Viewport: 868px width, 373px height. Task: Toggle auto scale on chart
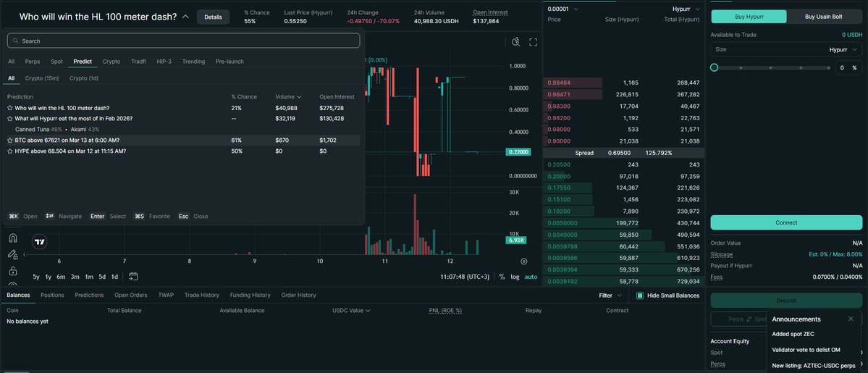531,277
